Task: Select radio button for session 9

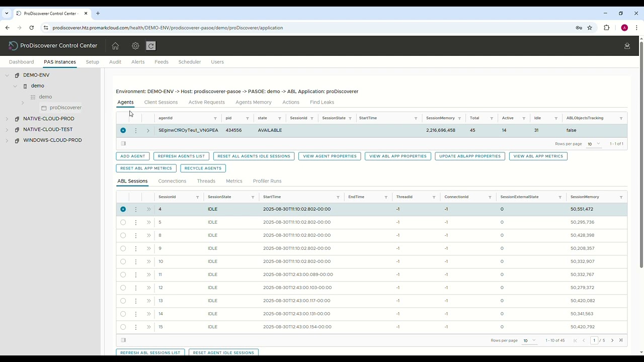Action: 123,248
